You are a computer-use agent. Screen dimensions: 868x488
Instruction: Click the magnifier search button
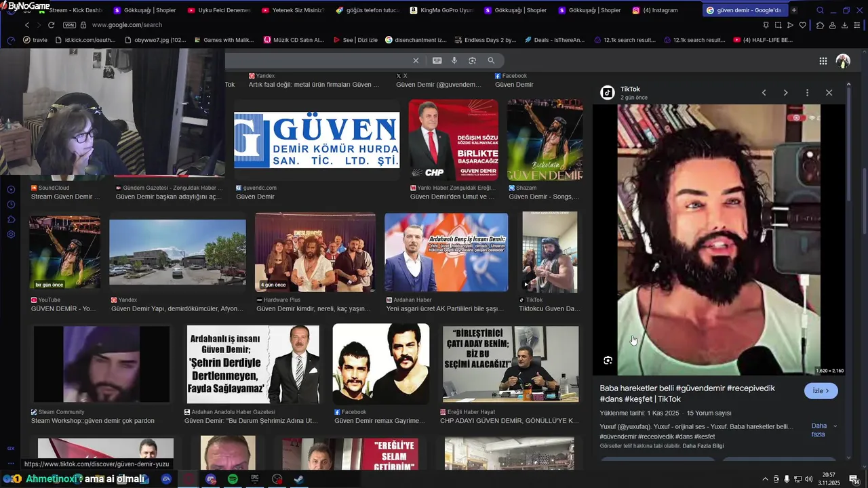(x=492, y=60)
